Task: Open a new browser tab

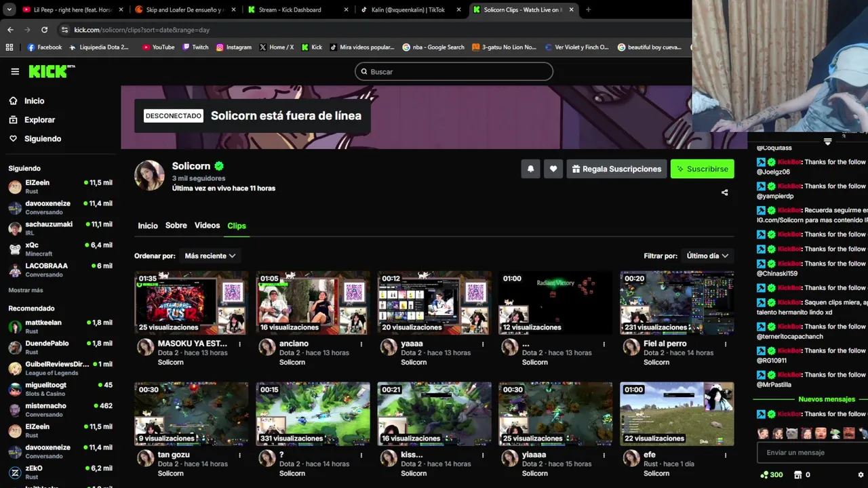Action: click(x=588, y=9)
